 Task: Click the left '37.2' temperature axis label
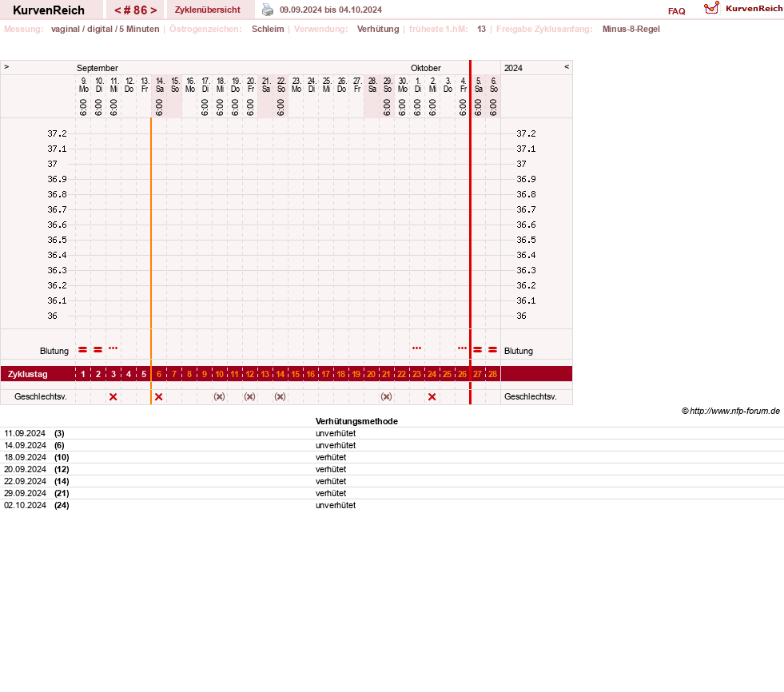tap(57, 133)
